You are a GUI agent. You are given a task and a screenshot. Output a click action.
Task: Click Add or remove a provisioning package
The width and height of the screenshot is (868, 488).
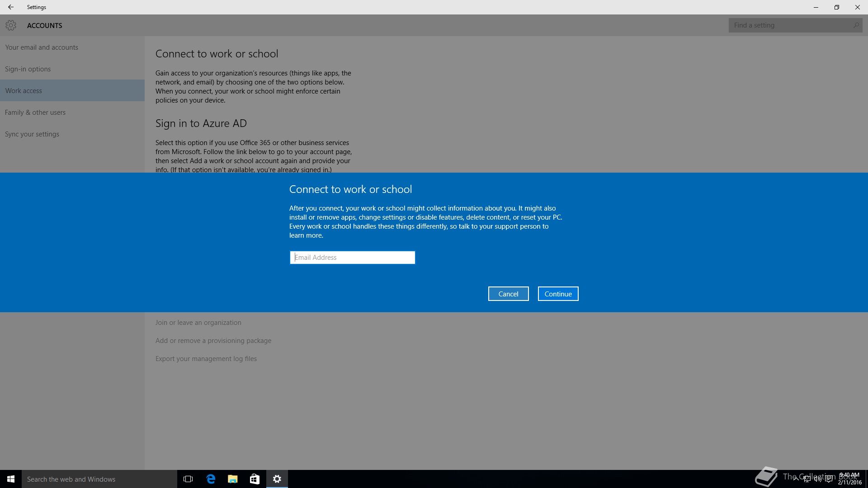213,341
